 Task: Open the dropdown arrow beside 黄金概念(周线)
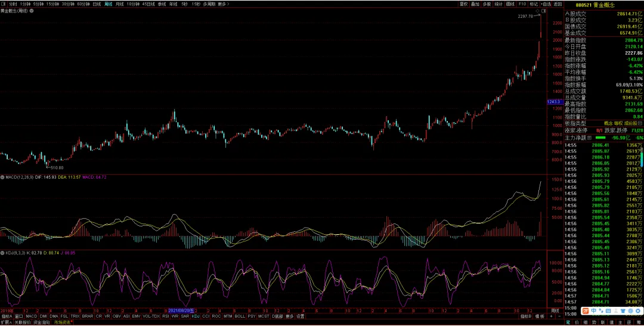pyautogui.click(x=31, y=11)
